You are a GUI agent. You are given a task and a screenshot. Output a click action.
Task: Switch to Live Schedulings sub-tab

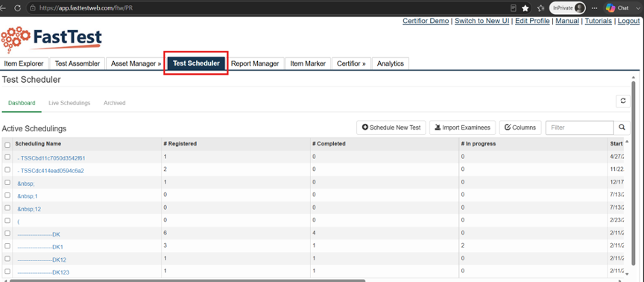(x=69, y=103)
